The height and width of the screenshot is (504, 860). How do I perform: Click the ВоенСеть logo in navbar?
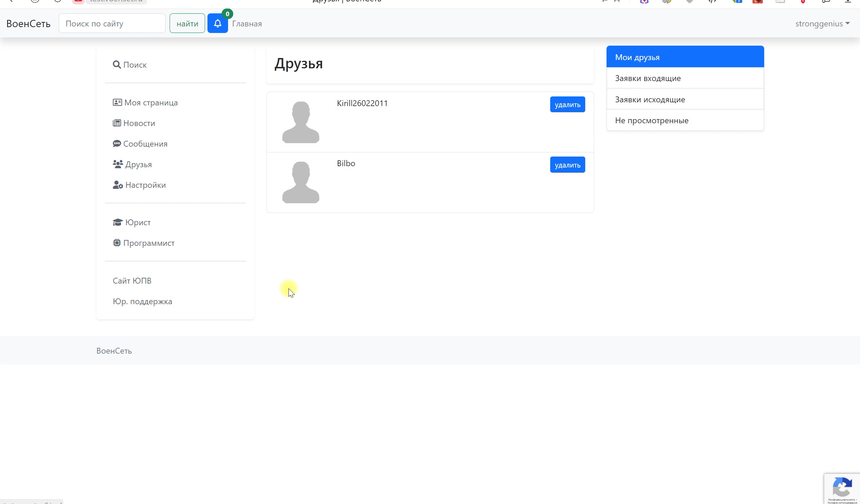[29, 24]
